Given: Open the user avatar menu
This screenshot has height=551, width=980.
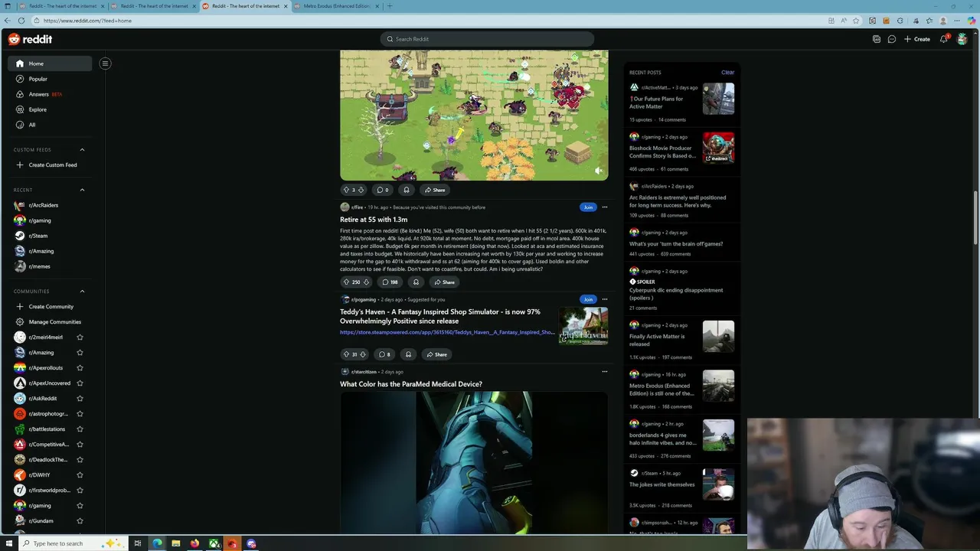Looking at the screenshot, I should tap(962, 39).
